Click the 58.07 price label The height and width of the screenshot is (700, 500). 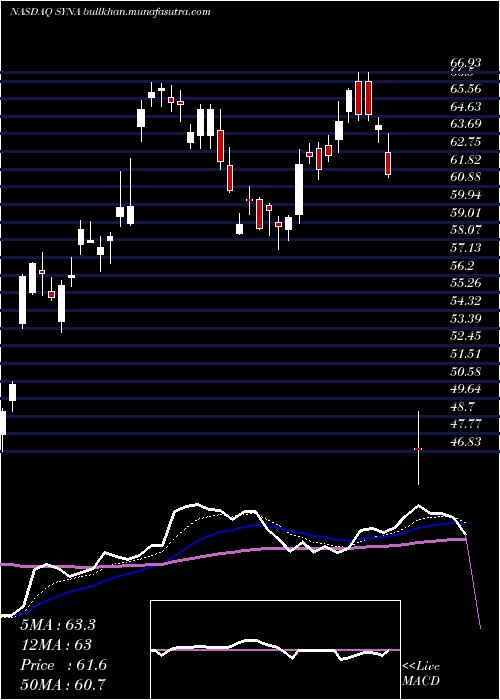[x=466, y=230]
